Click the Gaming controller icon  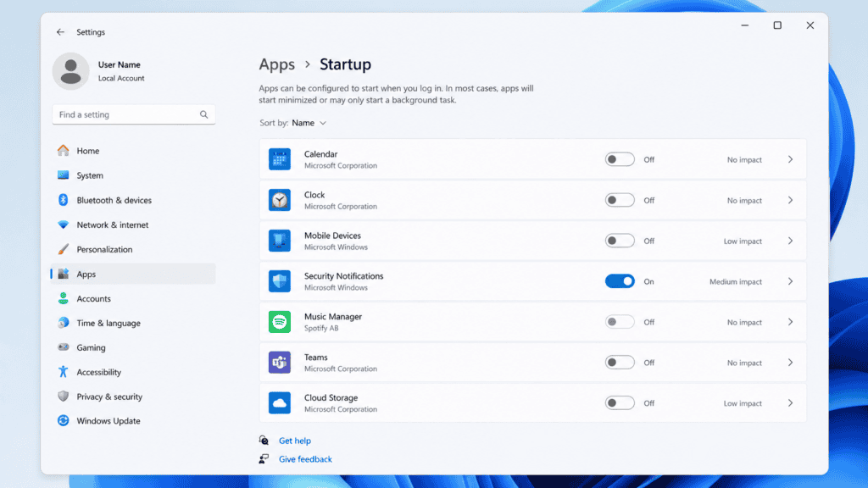point(63,347)
